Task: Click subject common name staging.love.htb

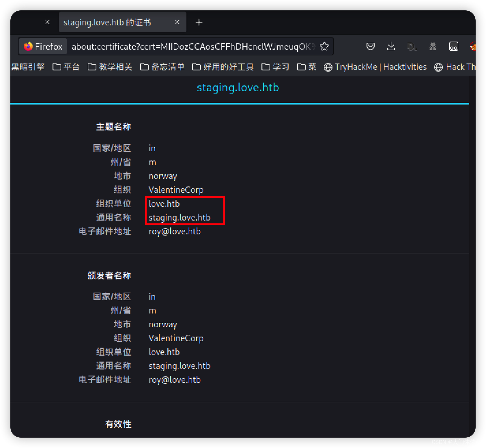Action: 180,217
